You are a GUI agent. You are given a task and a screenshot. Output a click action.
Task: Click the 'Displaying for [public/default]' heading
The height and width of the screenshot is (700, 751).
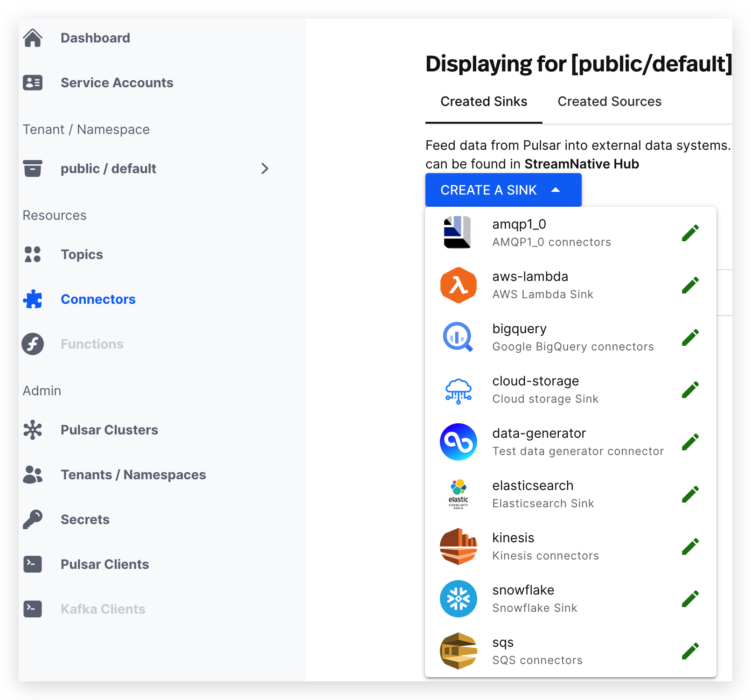[579, 64]
